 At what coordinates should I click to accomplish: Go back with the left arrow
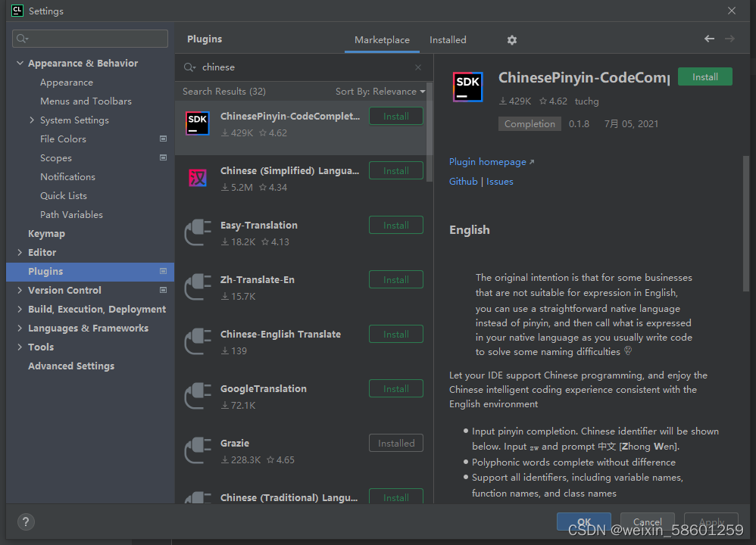(x=709, y=39)
